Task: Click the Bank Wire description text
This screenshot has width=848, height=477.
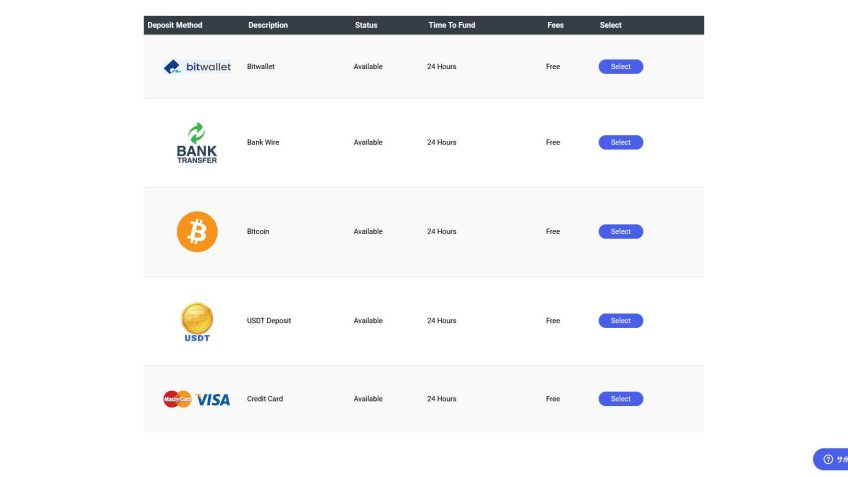Action: tap(263, 142)
